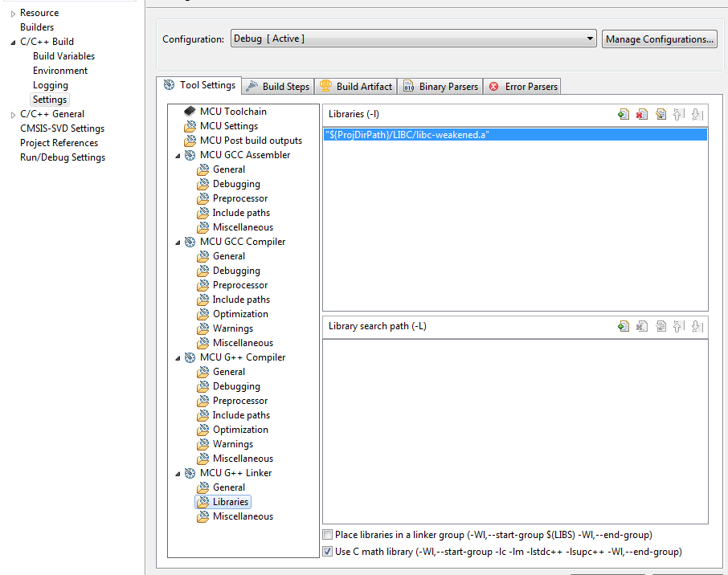The height and width of the screenshot is (575, 728).
Task: Select Miscellaneous under MCU GCC Compiler
Action: [243, 342]
